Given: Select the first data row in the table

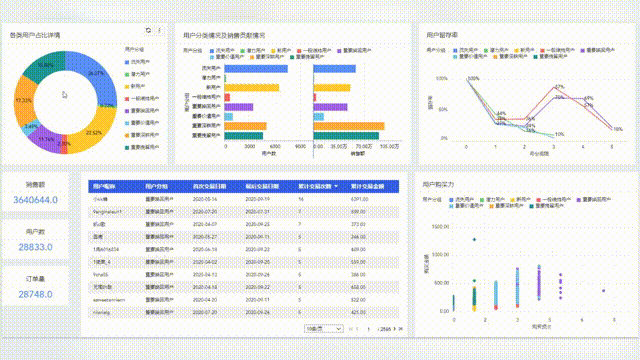Looking at the screenshot, I should [244, 199].
